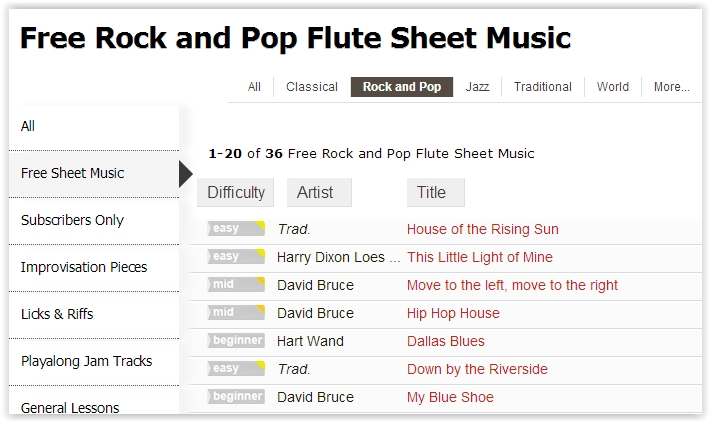Viewport: 710px width, 422px height.
Task: Select the Traditional genre tab
Action: 543,87
